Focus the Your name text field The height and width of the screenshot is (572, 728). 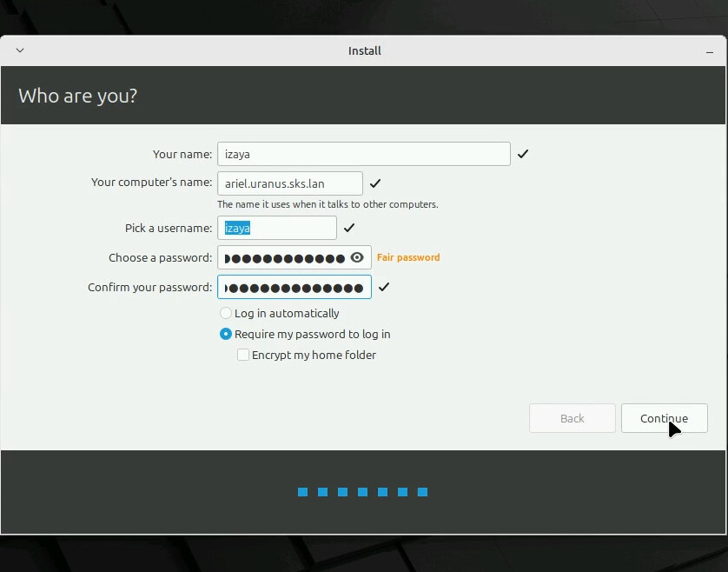coord(363,154)
